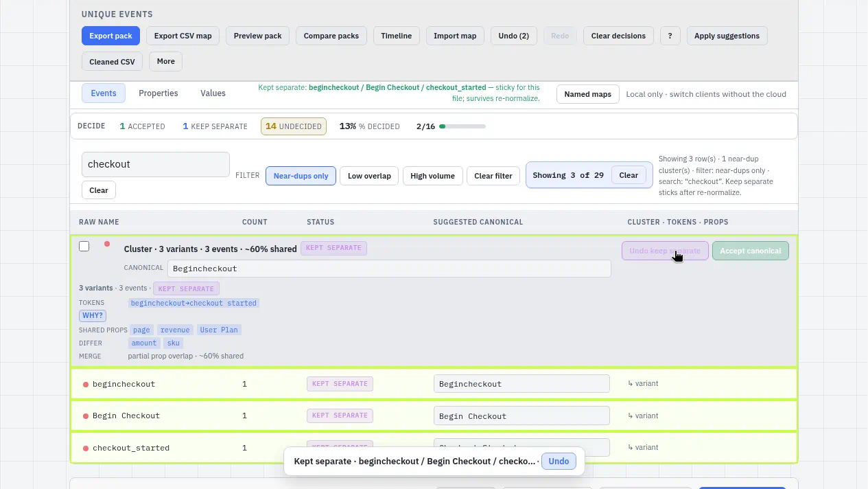Open Compare packs
Image resolution: width=868 pixels, height=489 pixels.
pos(331,36)
